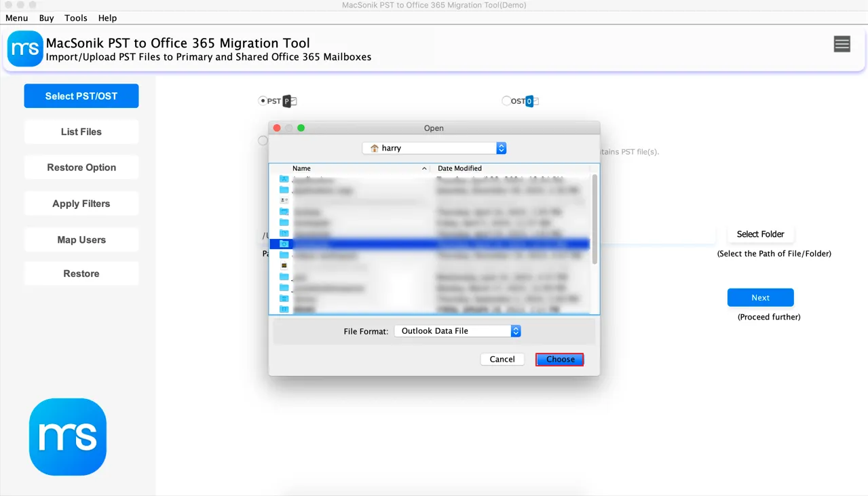
Task: Open the hamburger menu icon at top right
Action: pos(842,45)
